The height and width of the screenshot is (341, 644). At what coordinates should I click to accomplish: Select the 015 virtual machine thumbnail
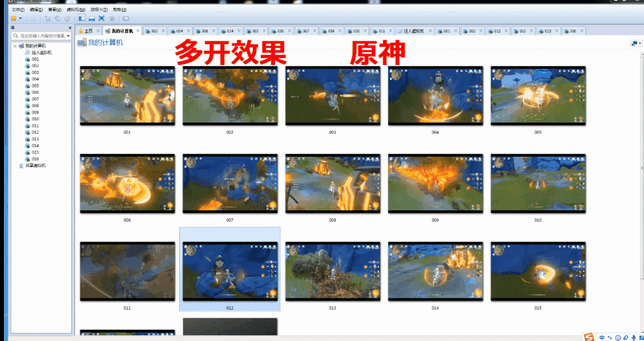coord(538,271)
